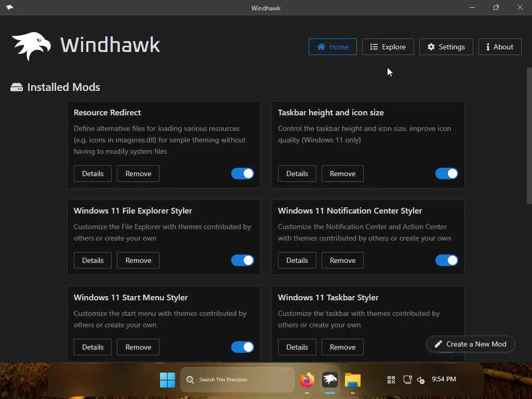Launch Firefox from the taskbar
532x399 pixels.
[x=307, y=380]
